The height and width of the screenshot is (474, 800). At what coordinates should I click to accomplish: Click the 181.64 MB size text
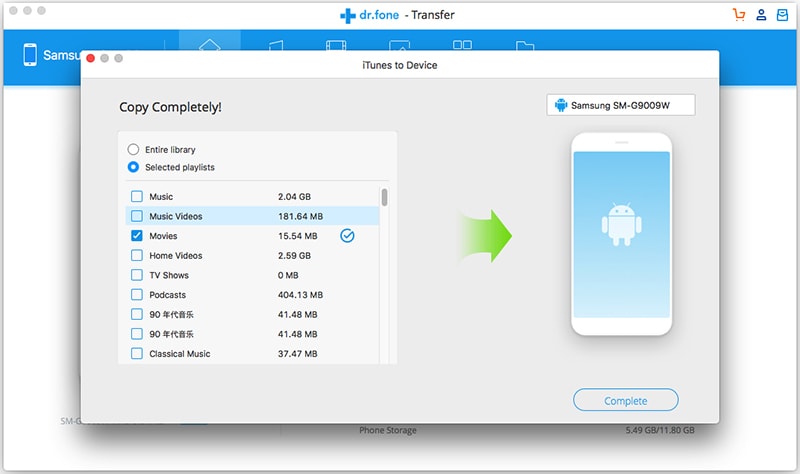301,216
